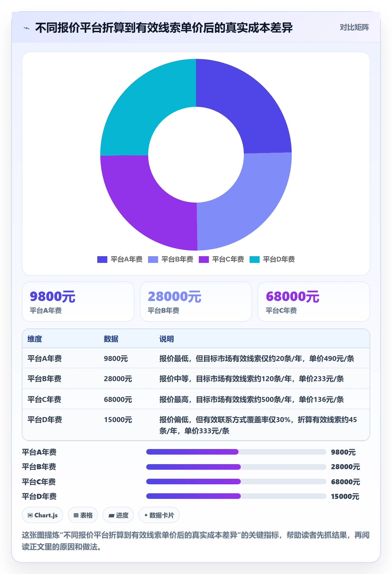Click the progress bar labeled 28000元
Screen dimensions: 392x574
(x=236, y=467)
